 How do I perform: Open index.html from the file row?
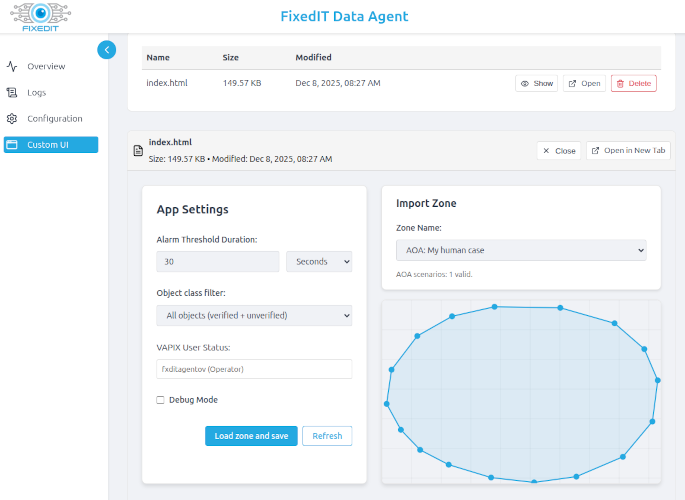(x=584, y=83)
